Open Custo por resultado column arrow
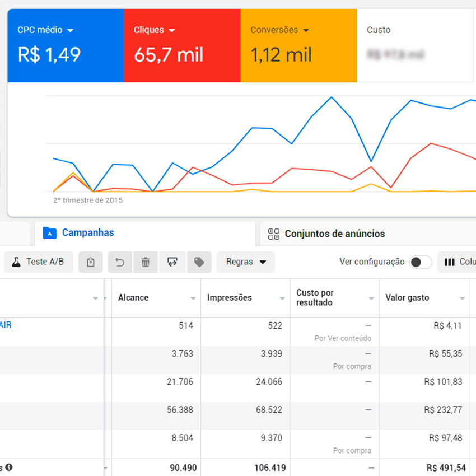 [x=371, y=298]
